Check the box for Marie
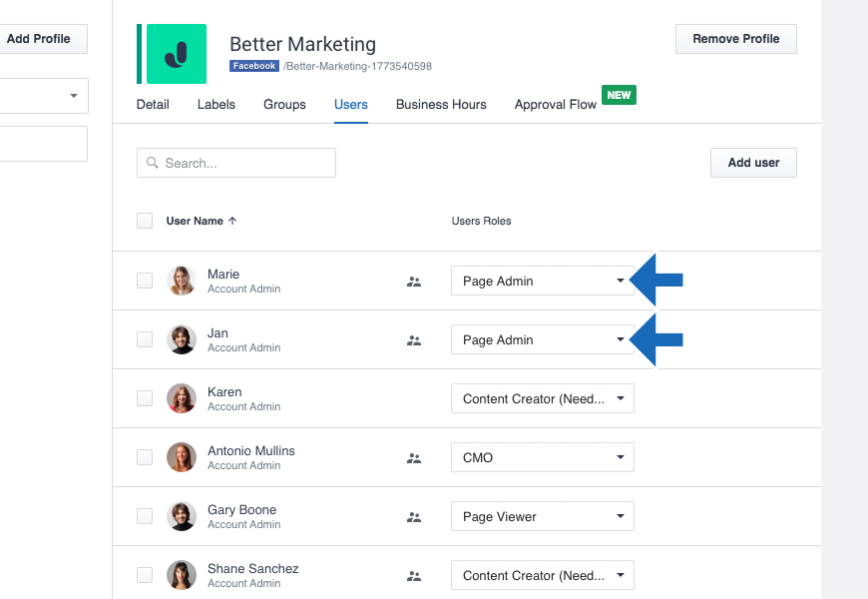 pyautogui.click(x=145, y=281)
